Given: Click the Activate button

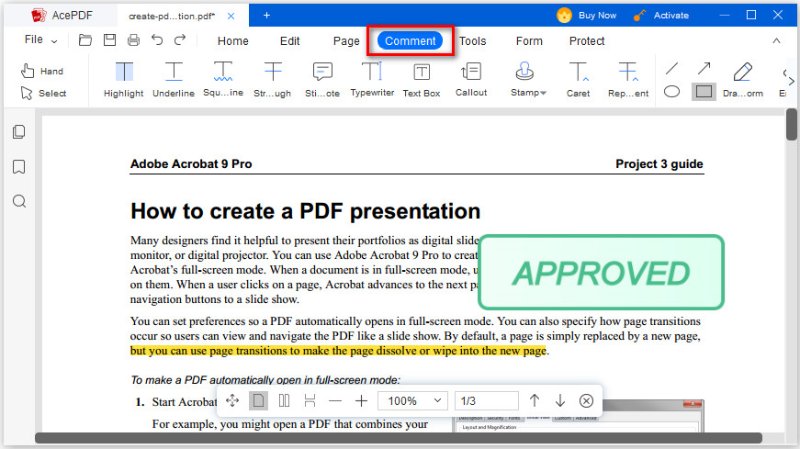Looking at the screenshot, I should pos(661,15).
